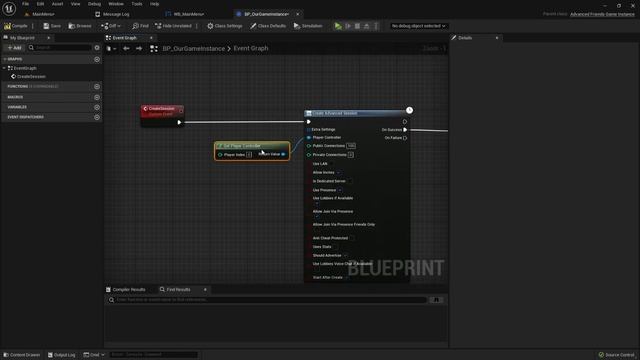Open the Asset menu
This screenshot has height=360, width=640.
click(x=57, y=4)
